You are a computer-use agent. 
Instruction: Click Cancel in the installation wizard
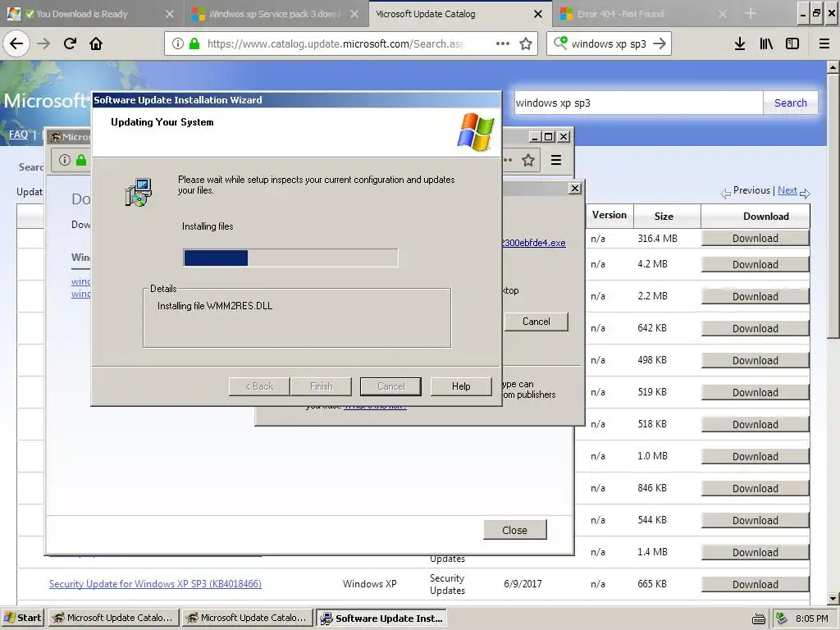(x=390, y=386)
